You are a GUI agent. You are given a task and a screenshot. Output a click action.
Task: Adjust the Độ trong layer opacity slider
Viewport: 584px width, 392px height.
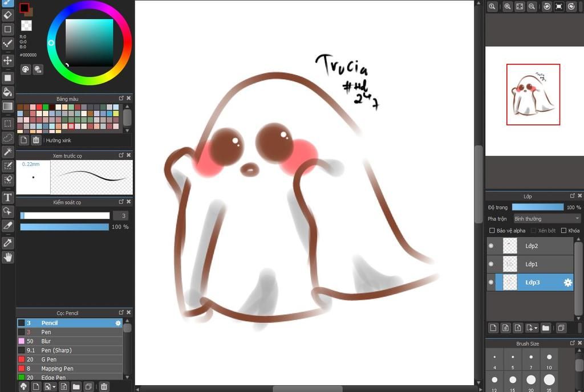(538, 207)
